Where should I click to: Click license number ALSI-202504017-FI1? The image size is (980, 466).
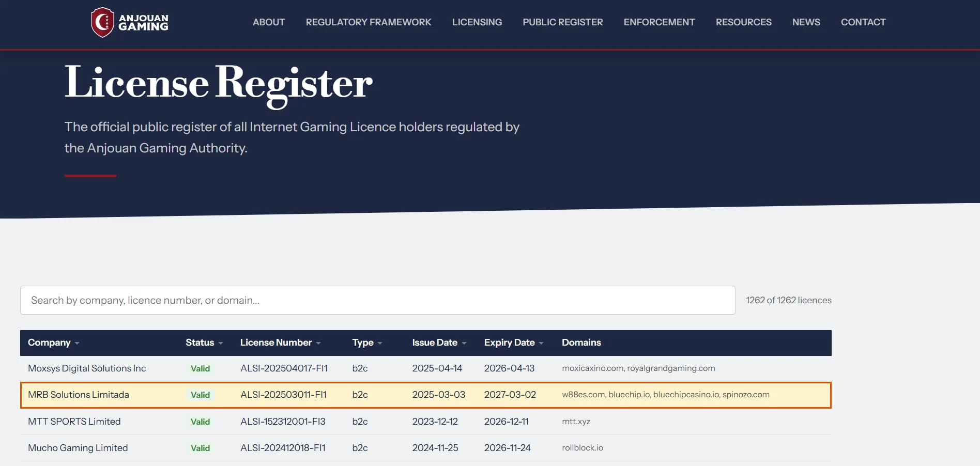tap(284, 368)
